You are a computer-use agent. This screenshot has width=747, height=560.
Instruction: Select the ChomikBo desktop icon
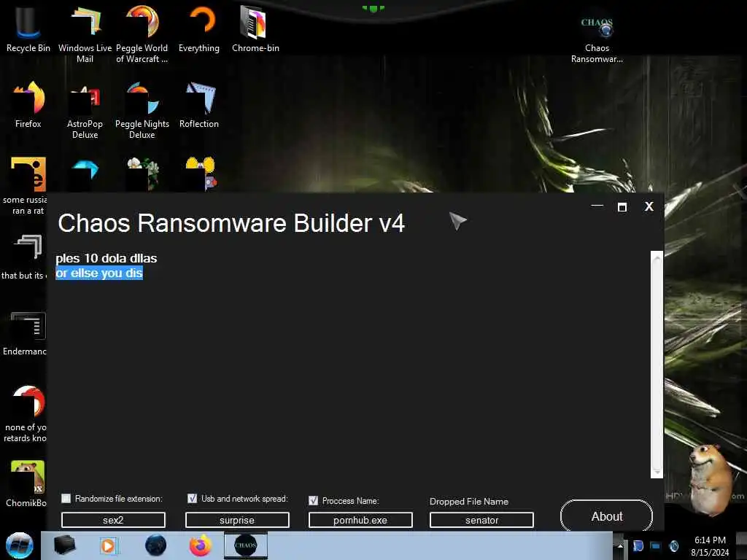point(27,483)
